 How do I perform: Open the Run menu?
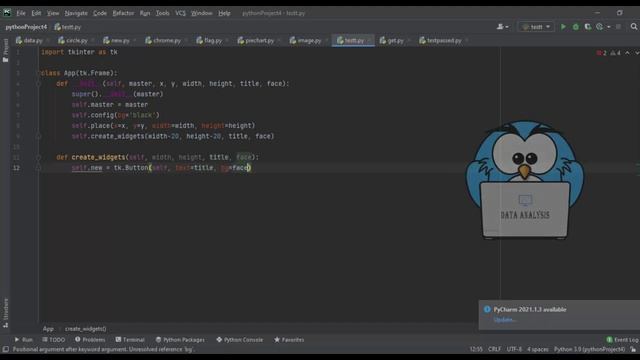coord(145,13)
